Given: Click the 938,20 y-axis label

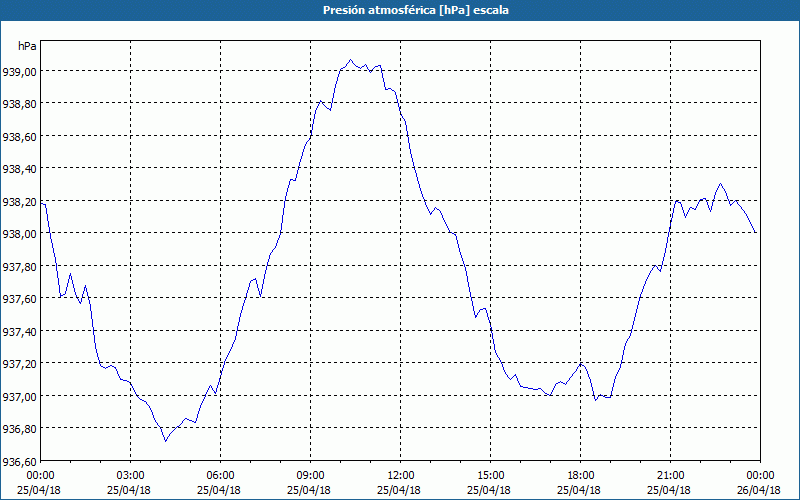Looking at the screenshot, I should pyautogui.click(x=19, y=202).
